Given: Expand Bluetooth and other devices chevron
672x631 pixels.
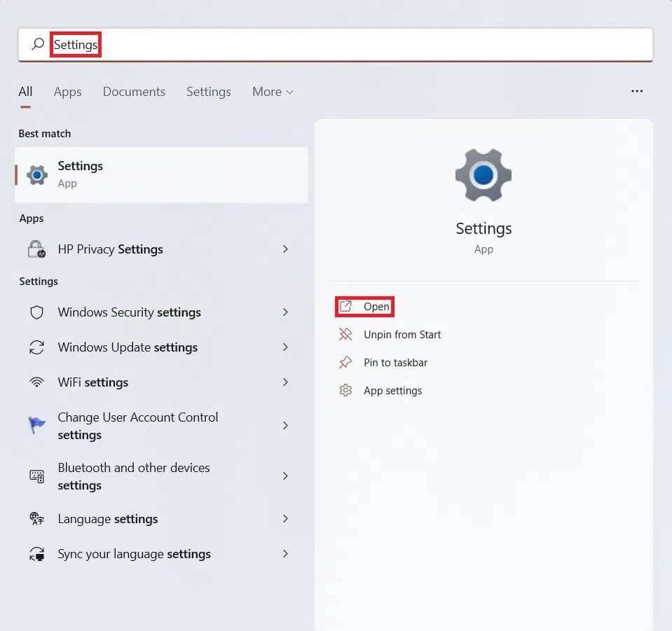Looking at the screenshot, I should click(285, 476).
